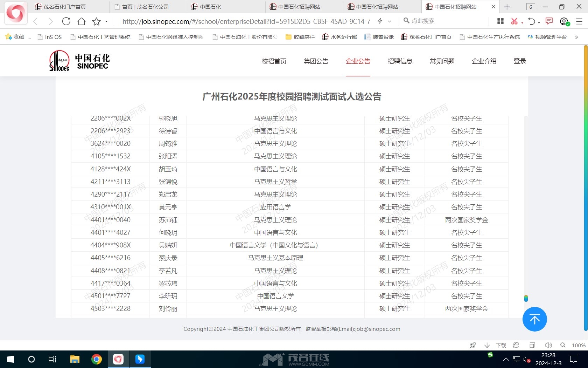
Task: Expand the bookmarks bar overflow chevron
Action: [x=576, y=37]
